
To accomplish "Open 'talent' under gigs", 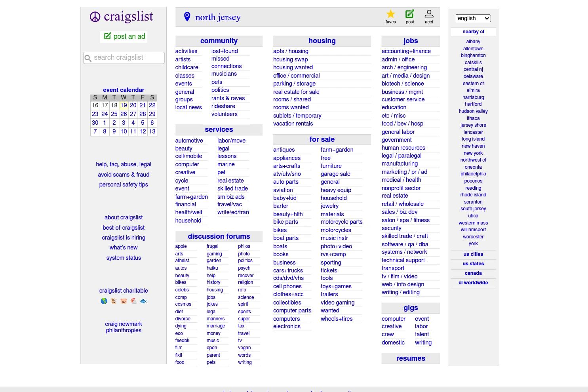I will (422, 334).
